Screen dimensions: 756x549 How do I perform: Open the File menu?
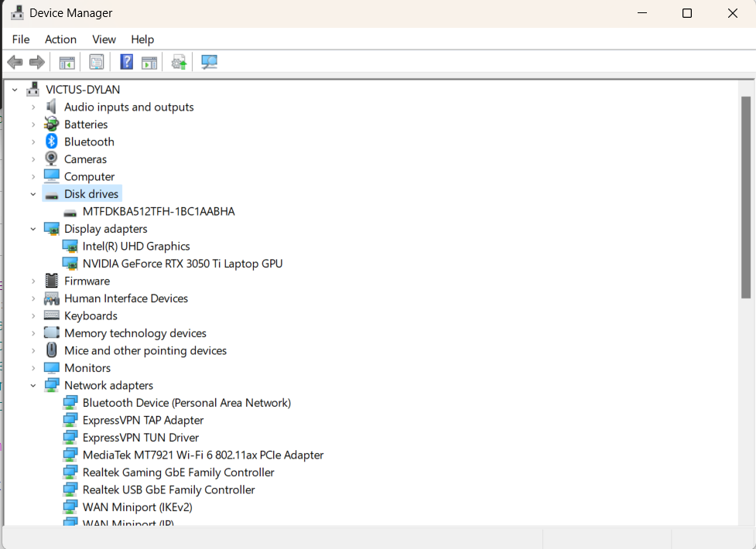[20, 39]
